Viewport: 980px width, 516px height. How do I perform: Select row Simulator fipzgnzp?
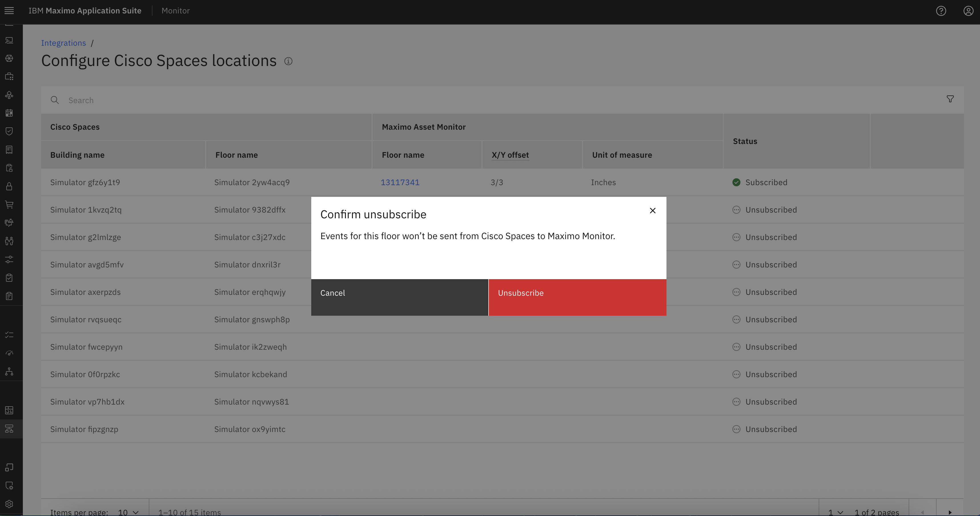point(502,429)
